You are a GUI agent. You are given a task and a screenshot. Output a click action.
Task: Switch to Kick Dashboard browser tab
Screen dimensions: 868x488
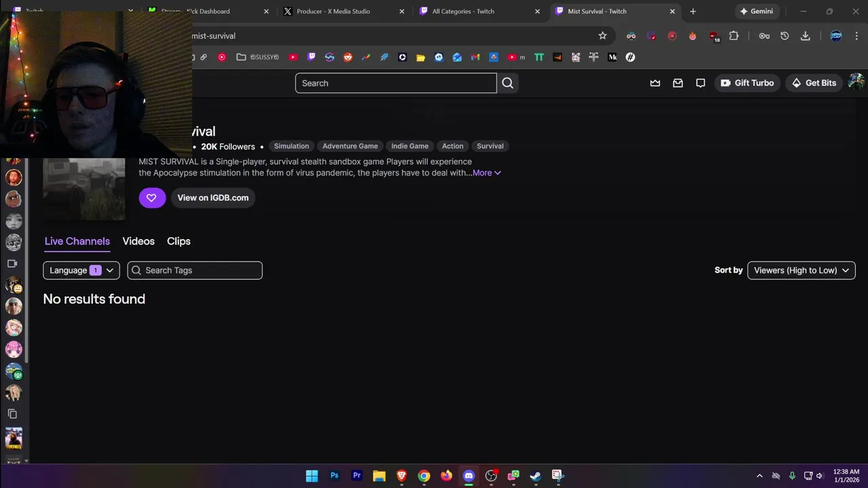click(207, 12)
